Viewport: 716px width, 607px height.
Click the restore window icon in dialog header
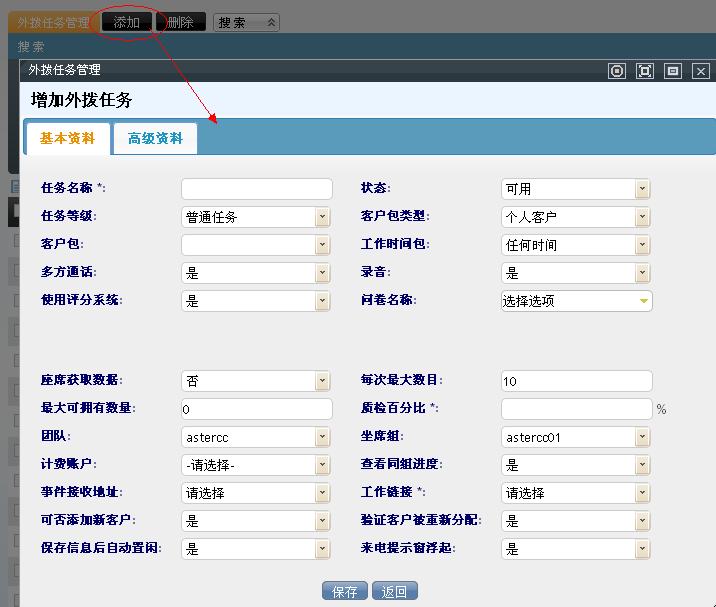673,71
